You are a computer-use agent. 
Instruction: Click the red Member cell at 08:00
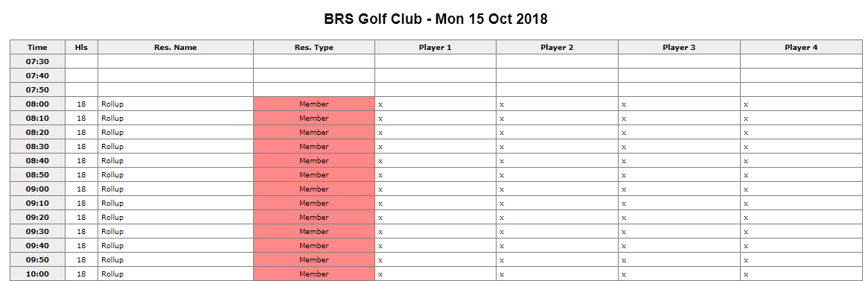pyautogui.click(x=314, y=104)
